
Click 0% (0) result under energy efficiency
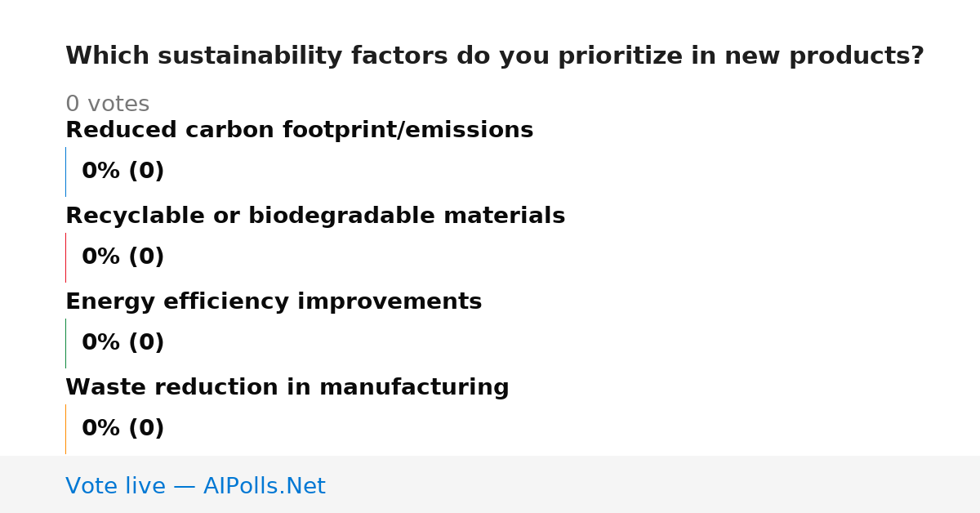pos(123,343)
